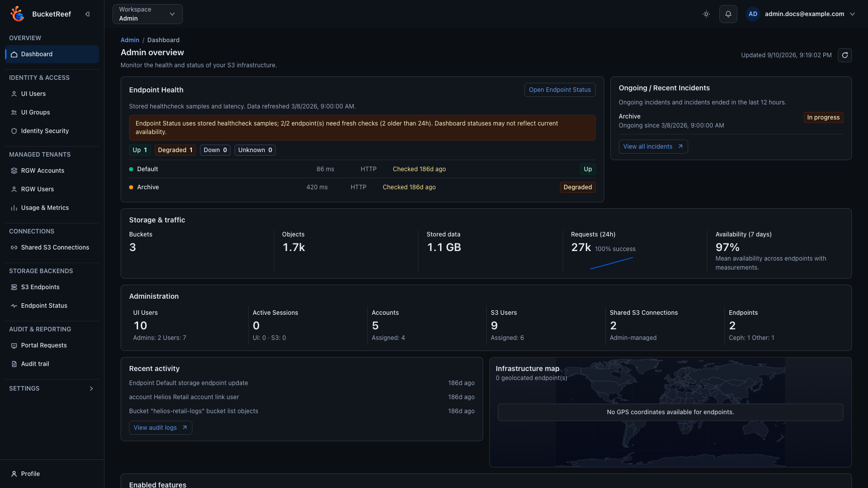Select the Default endpoint row
The height and width of the screenshot is (488, 868).
tap(362, 169)
